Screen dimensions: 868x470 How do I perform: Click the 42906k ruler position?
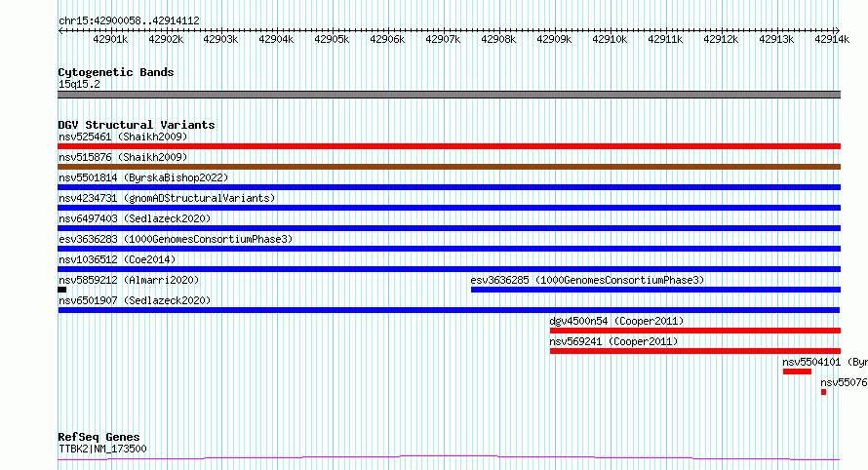point(387,39)
